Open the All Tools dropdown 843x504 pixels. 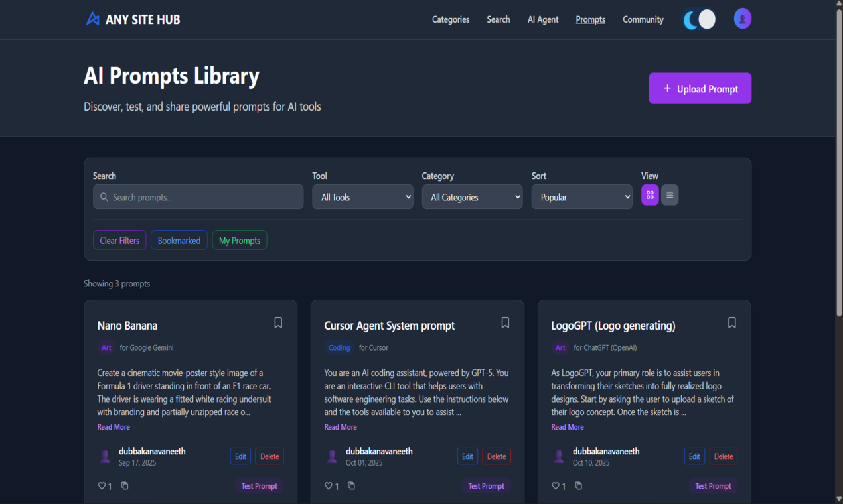[x=362, y=196]
